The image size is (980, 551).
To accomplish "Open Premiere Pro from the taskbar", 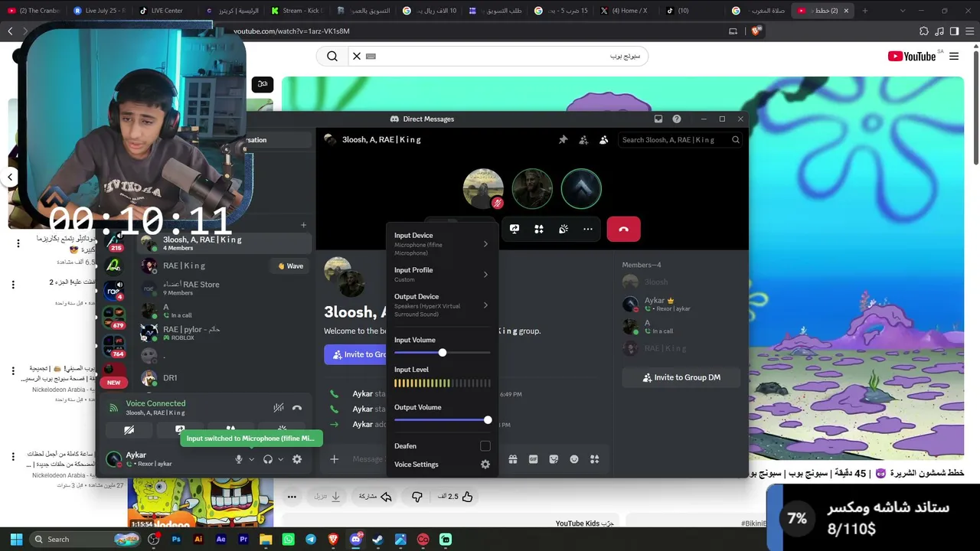I will 243,540.
